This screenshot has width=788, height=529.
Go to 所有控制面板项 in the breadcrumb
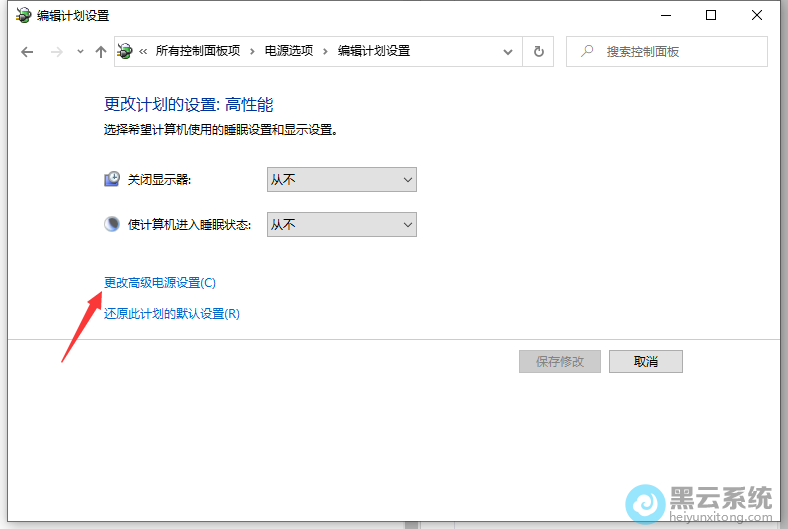(x=199, y=51)
